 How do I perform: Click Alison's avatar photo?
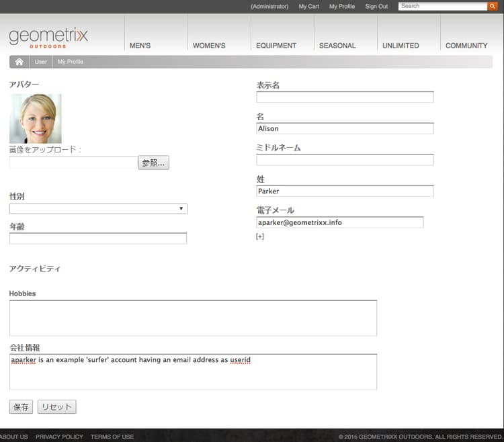(36, 118)
